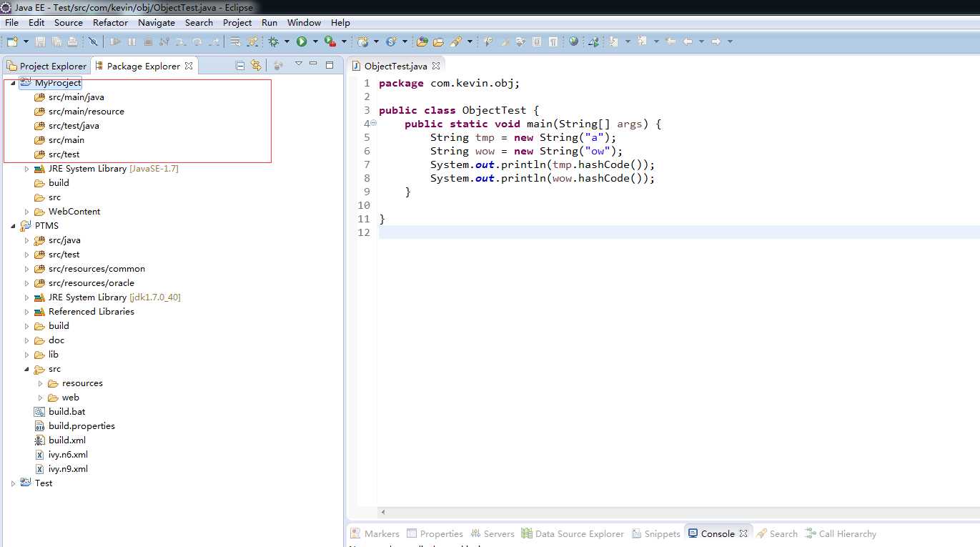Click the Last Edit Location icon
This screenshot has height=547, width=980.
click(x=671, y=41)
